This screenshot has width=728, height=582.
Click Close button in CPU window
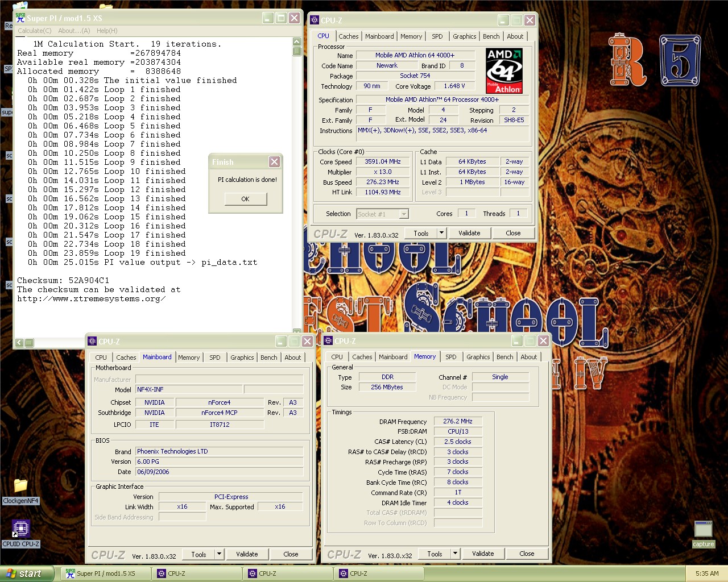coord(513,233)
